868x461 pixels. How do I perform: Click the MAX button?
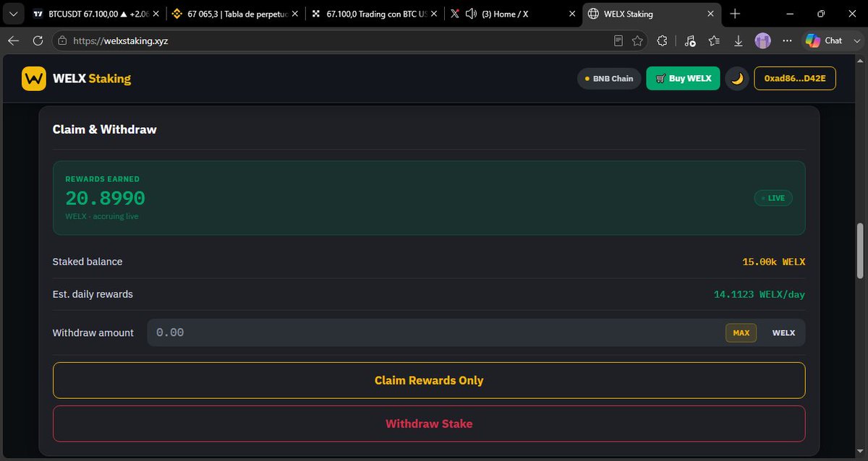(741, 332)
